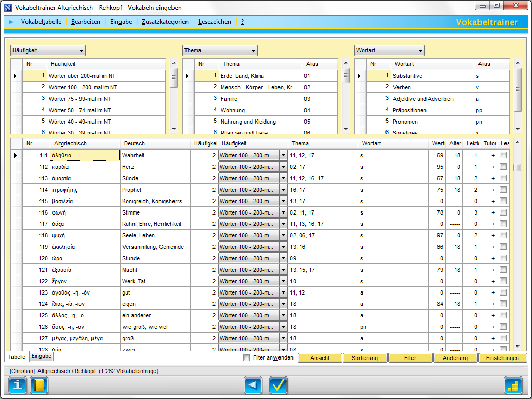Click the down arrow of the vocabulary table scrollbar
532x399 pixels.
[517, 347]
